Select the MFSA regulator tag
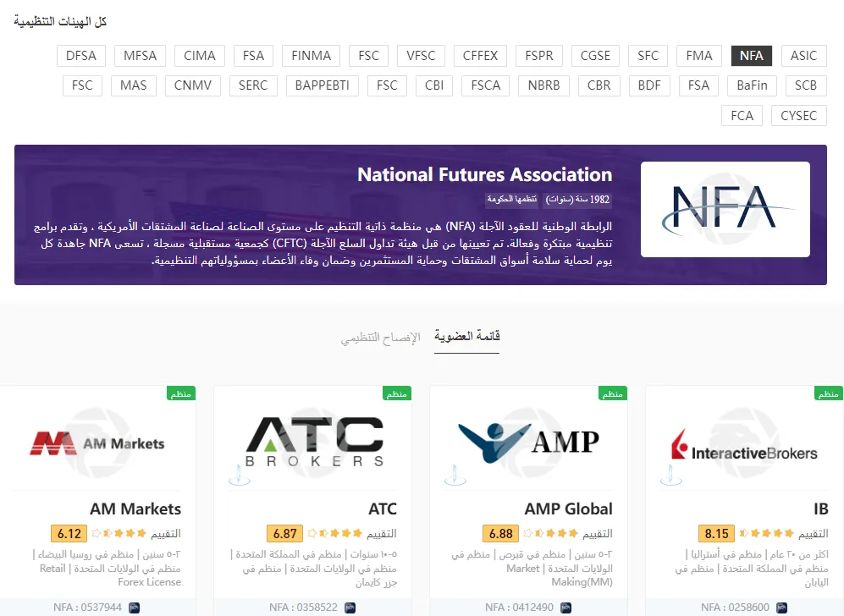Image resolution: width=844 pixels, height=616 pixels. [140, 56]
